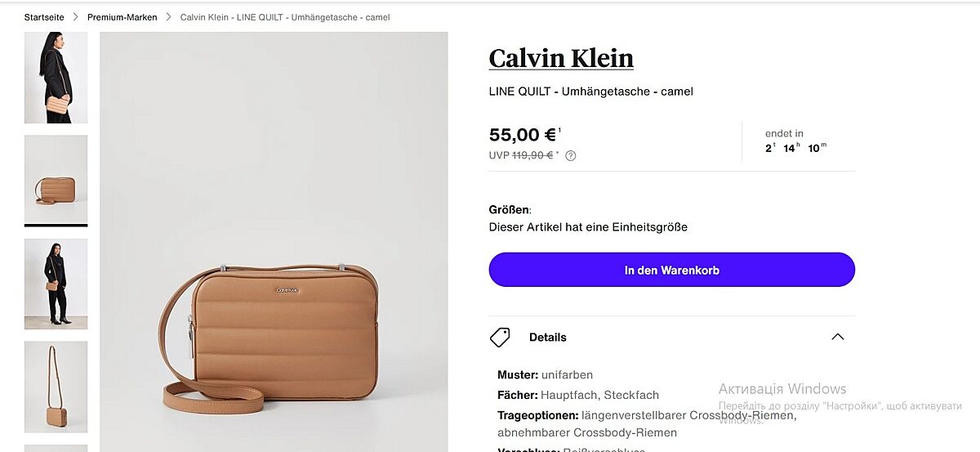Click the product breadcrumb Calvin Klein LINE QUILT
This screenshot has height=452, width=980.
point(285,17)
